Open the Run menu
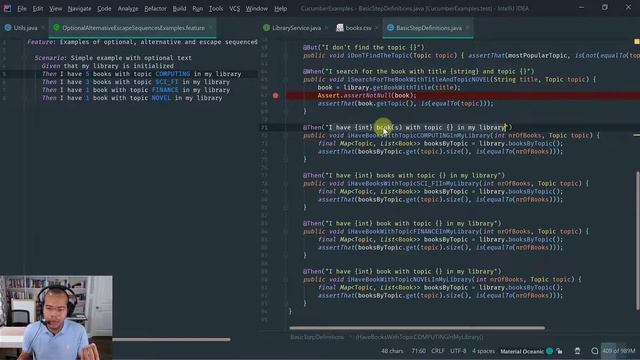 (198, 8)
